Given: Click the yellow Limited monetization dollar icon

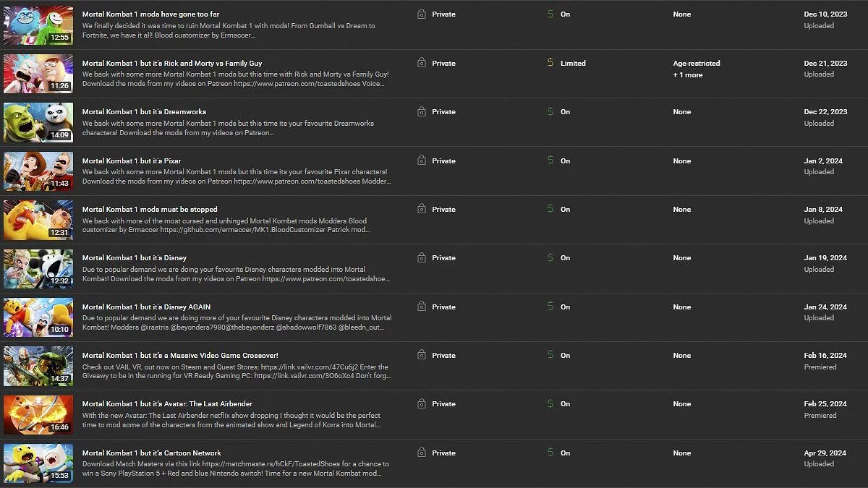Looking at the screenshot, I should coord(550,63).
